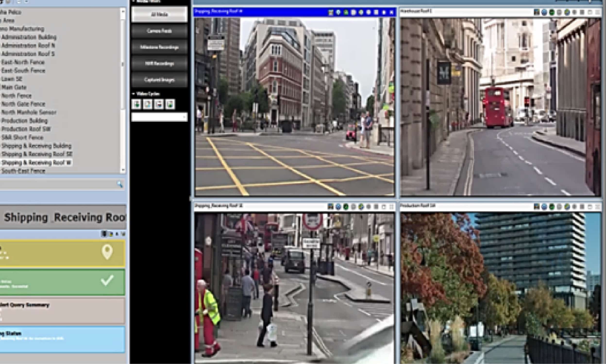Select S&R Short Fence in the tree
606x364 pixels.
(22, 137)
